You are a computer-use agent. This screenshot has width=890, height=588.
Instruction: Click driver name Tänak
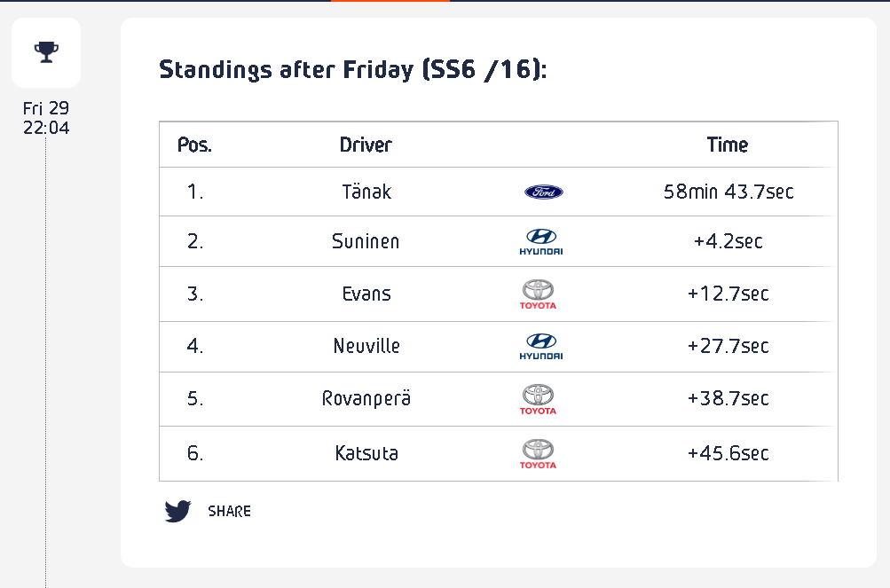tap(366, 192)
